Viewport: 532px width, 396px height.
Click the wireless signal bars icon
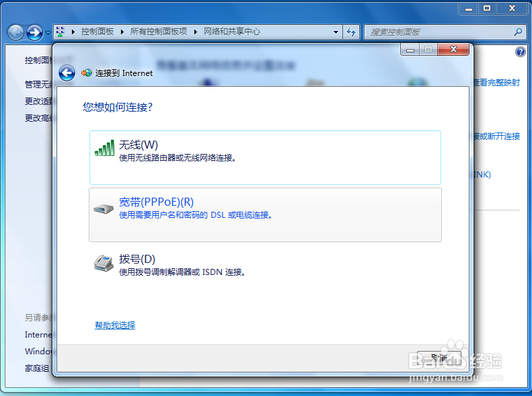(104, 148)
